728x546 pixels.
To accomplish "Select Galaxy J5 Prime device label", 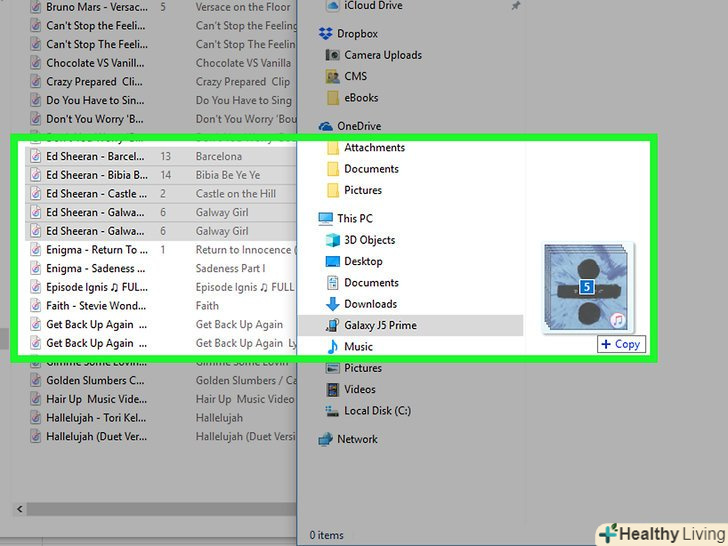I will 380,325.
